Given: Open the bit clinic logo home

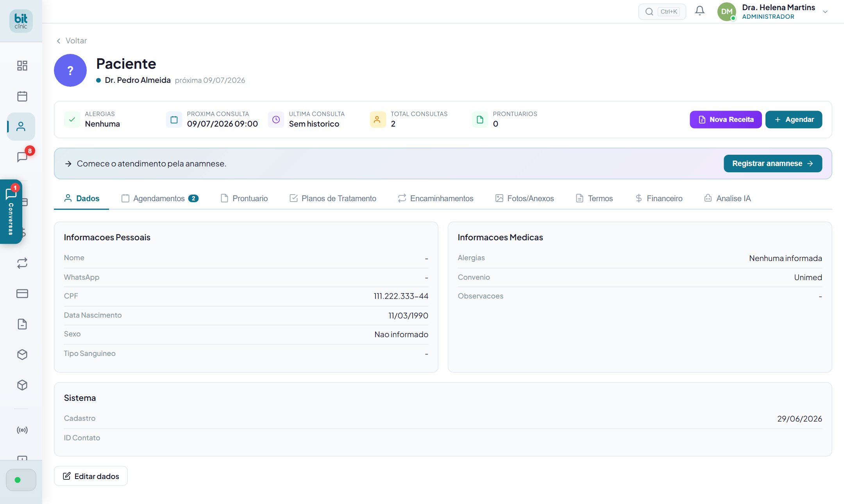Looking at the screenshot, I should click(x=21, y=21).
